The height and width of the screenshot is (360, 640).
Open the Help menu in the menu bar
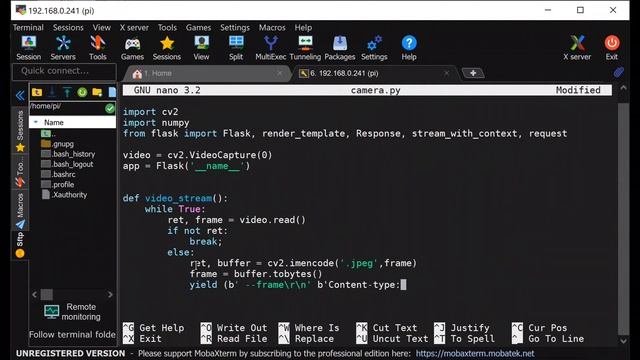click(303, 27)
